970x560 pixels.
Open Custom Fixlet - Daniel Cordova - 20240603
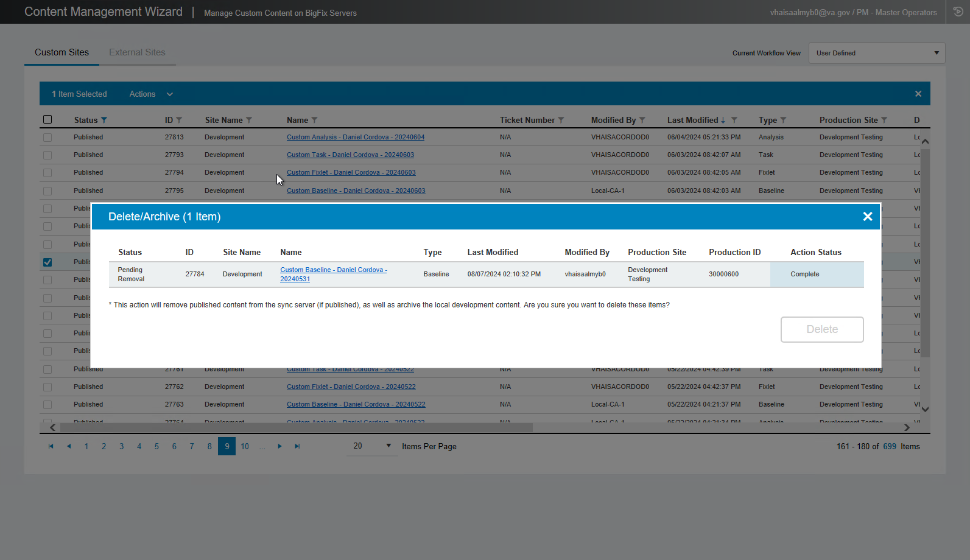tap(351, 172)
